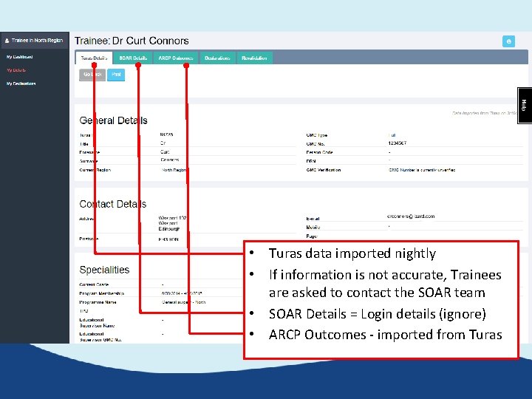
Task: Switch to the Turas Details tab
Action: click(94, 58)
